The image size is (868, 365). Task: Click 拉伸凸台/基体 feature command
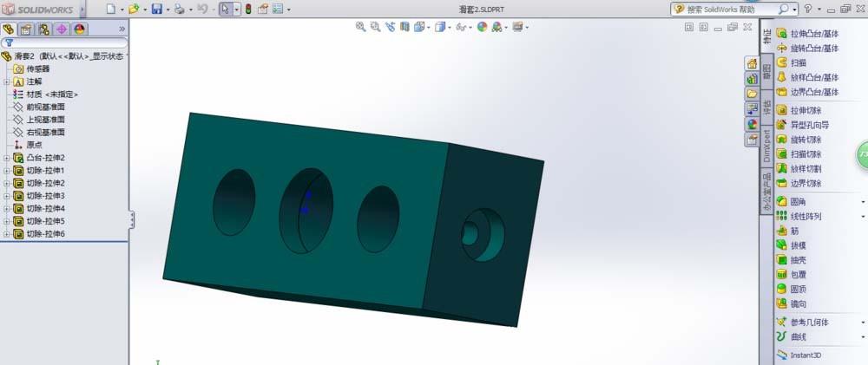coord(807,34)
